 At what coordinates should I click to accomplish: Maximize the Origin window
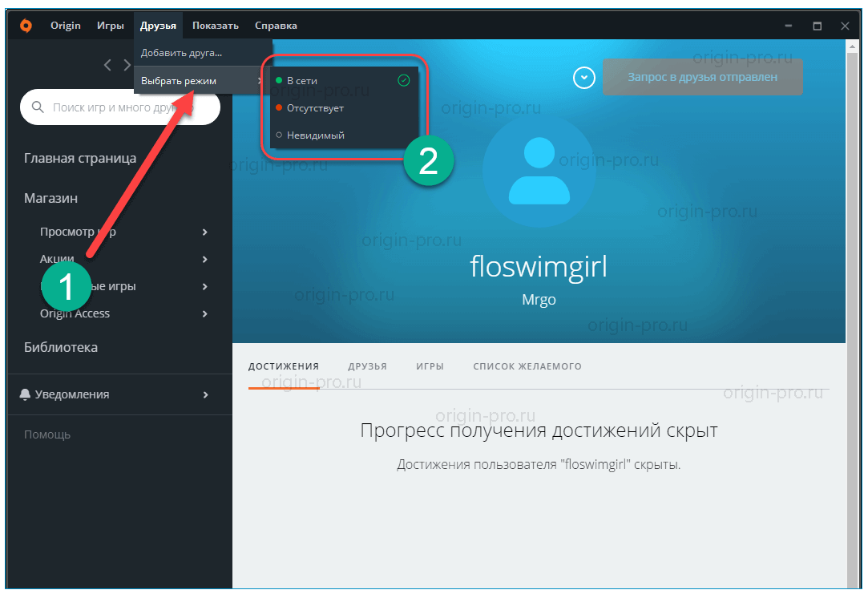(x=817, y=26)
